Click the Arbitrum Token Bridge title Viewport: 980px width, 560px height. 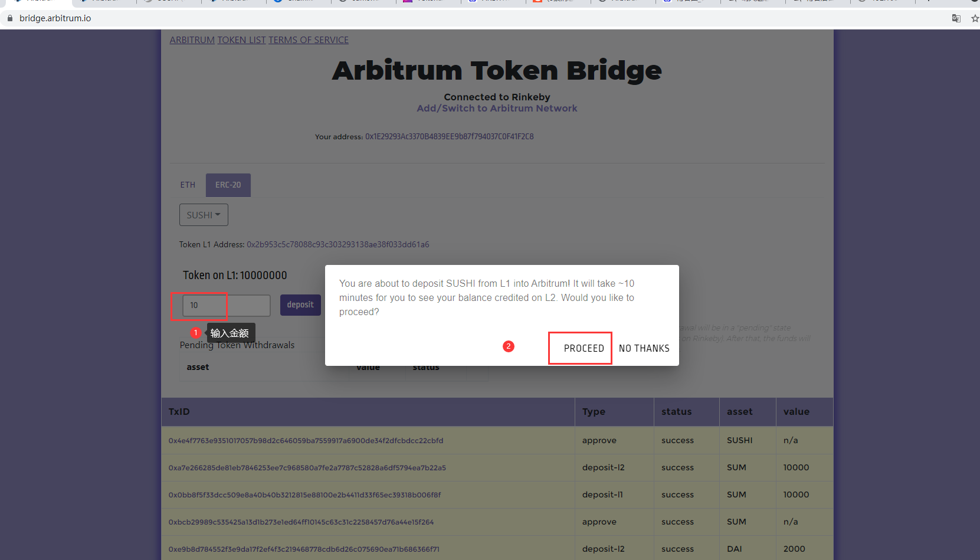pyautogui.click(x=497, y=71)
